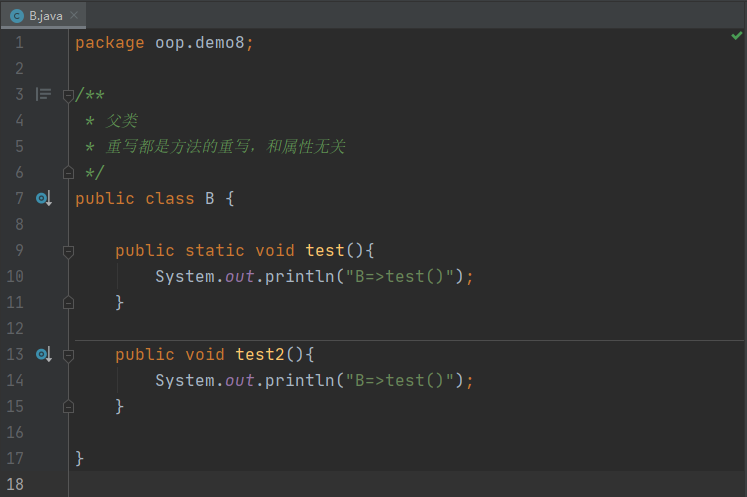747x497 pixels.
Task: Toggle rendered doc view icon on line 3
Action: [x=43, y=94]
